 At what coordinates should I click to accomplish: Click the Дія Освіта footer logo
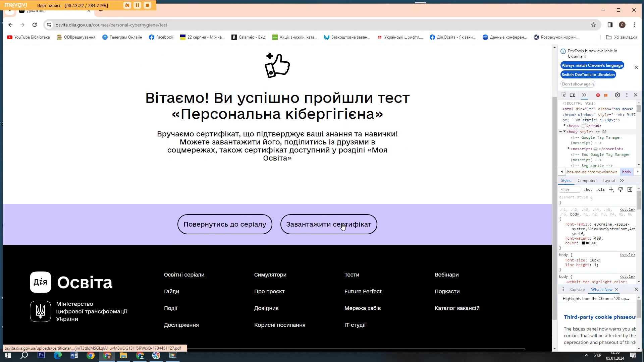pos(71,282)
